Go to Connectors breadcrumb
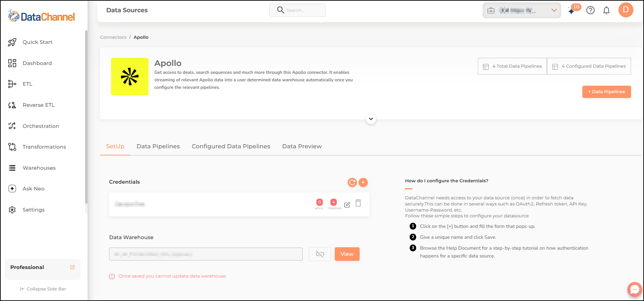The width and height of the screenshot is (644, 301). point(113,37)
